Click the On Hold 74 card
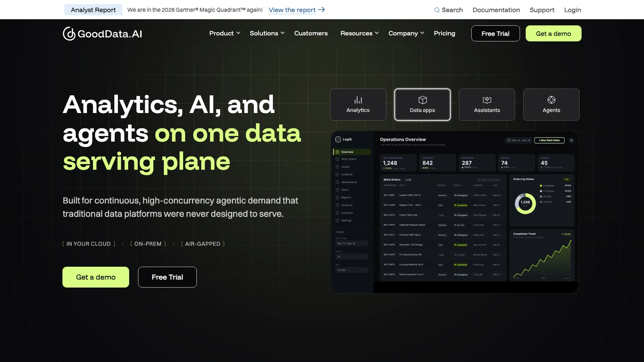 [x=516, y=163]
